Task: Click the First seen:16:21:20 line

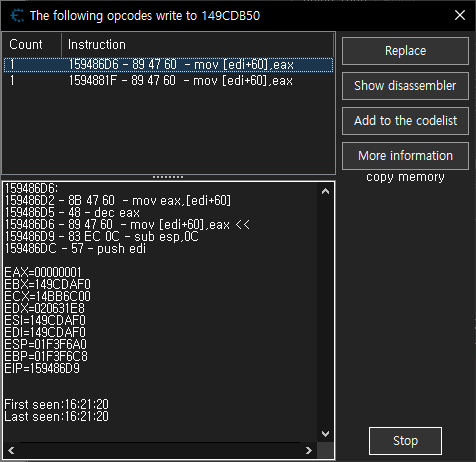Action: point(56,404)
